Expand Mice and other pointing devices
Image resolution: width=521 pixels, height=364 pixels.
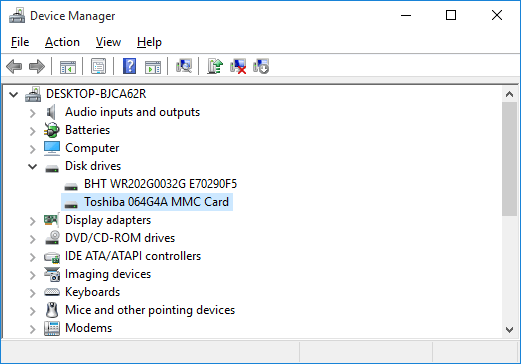pyautogui.click(x=32, y=311)
